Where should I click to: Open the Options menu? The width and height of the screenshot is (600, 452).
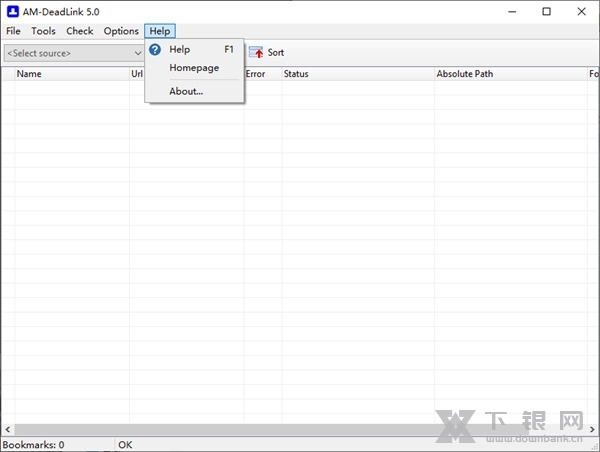(121, 31)
